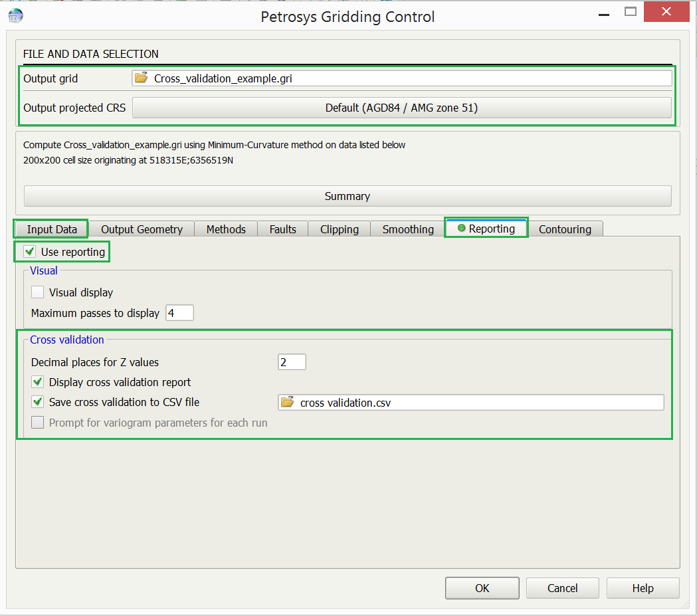Click folder icon in Output grid field
The height and width of the screenshot is (616, 697).
tap(142, 78)
